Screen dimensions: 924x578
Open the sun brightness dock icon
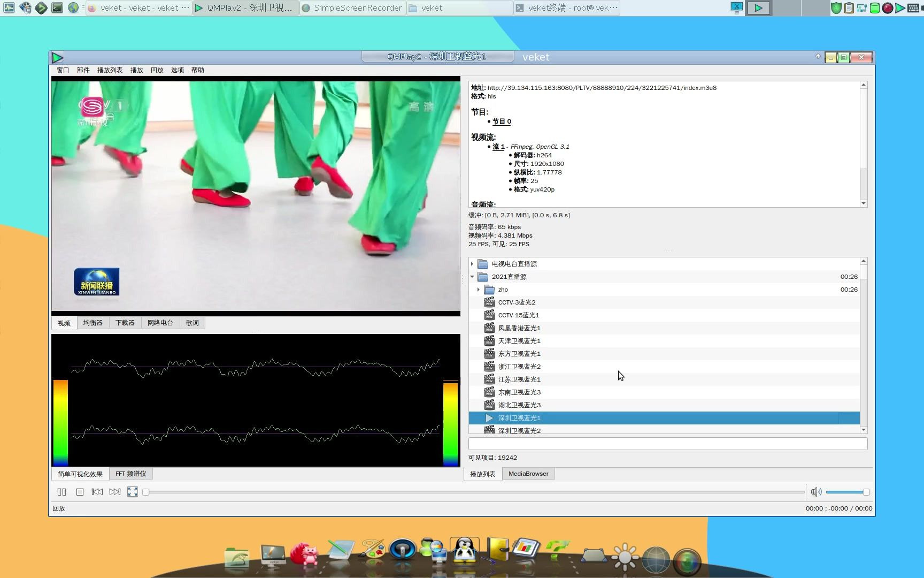(625, 557)
